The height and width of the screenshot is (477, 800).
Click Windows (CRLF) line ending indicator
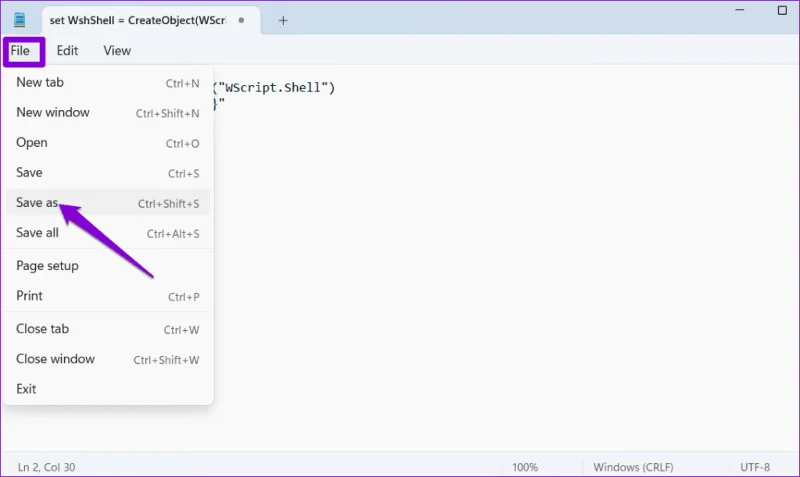633,467
